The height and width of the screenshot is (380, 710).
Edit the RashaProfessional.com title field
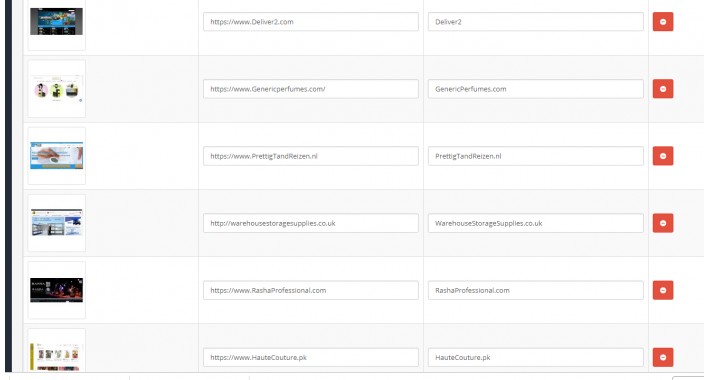click(535, 290)
